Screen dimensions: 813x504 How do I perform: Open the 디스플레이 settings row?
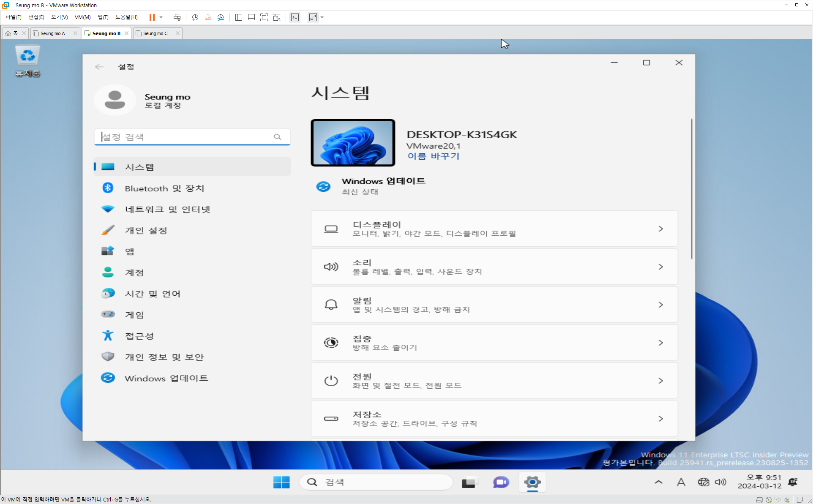point(494,229)
